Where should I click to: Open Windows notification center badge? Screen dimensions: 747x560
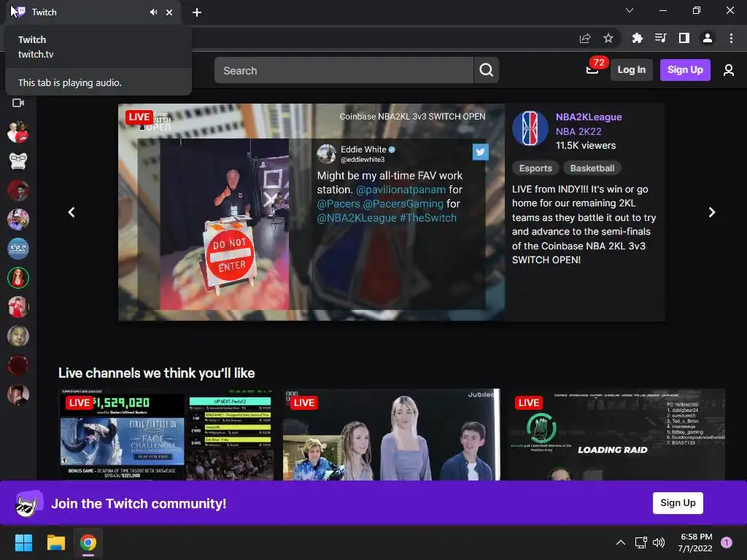point(727,542)
